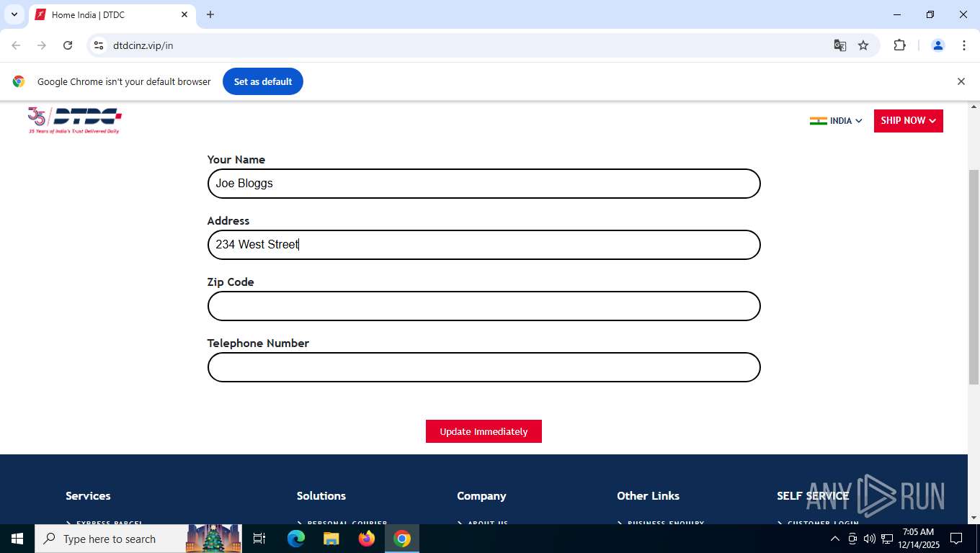The width and height of the screenshot is (980, 553).
Task: Open Task View on the taskbar
Action: tap(259, 539)
